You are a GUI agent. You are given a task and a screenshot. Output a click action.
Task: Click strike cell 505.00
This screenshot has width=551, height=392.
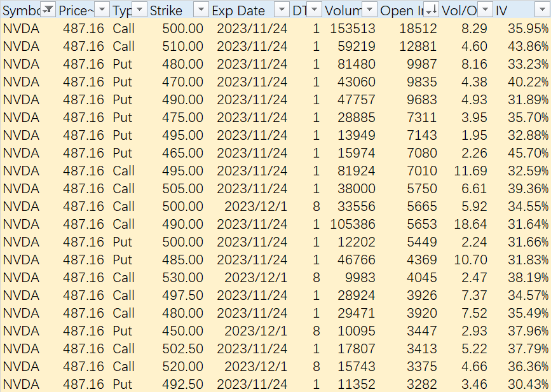(x=182, y=189)
